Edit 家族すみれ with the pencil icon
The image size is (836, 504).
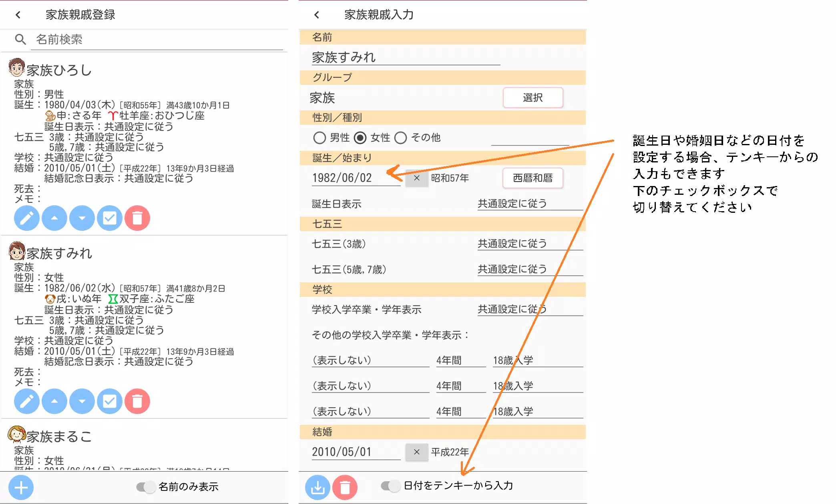pos(26,401)
